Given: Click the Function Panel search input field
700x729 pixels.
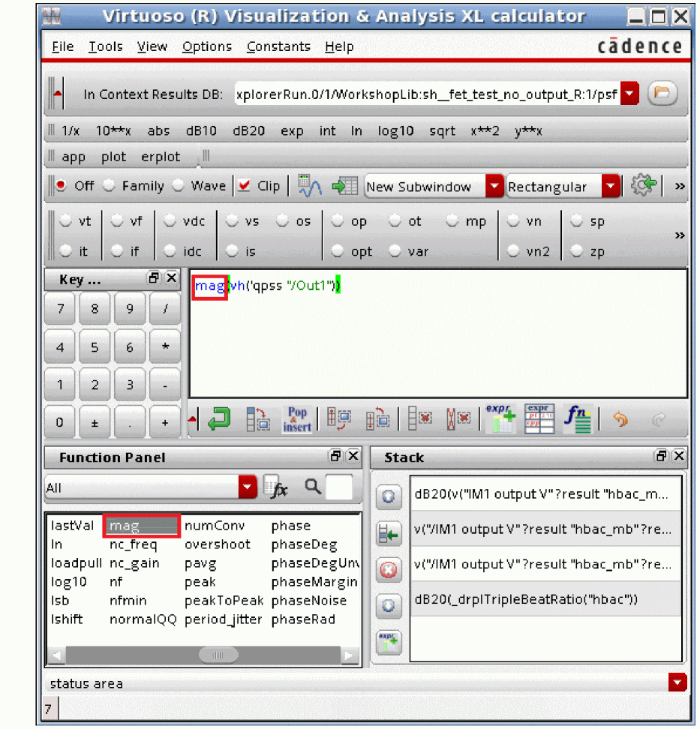Looking at the screenshot, I should click(339, 487).
